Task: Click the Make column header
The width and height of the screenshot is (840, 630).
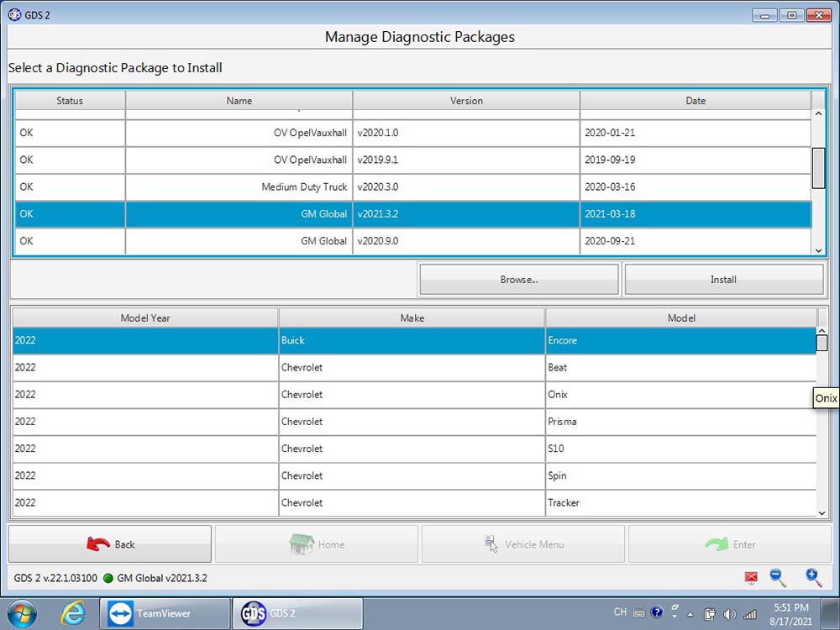Action: [412, 318]
